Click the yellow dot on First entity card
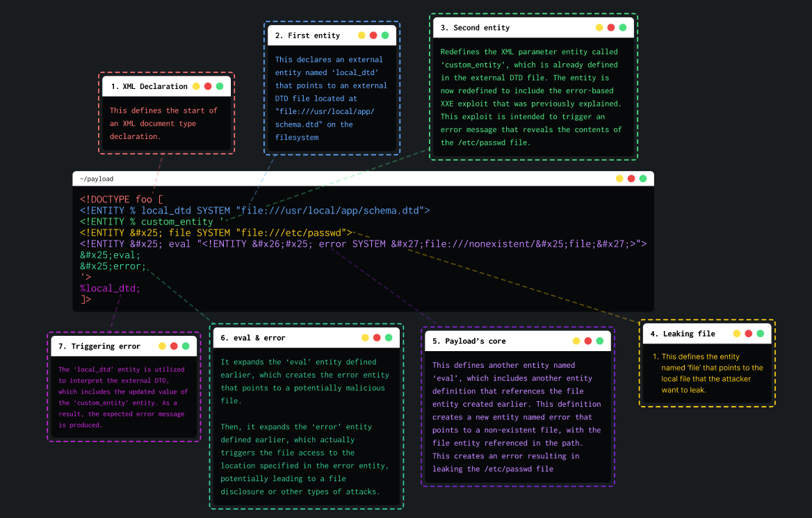812x518 pixels. pos(362,35)
